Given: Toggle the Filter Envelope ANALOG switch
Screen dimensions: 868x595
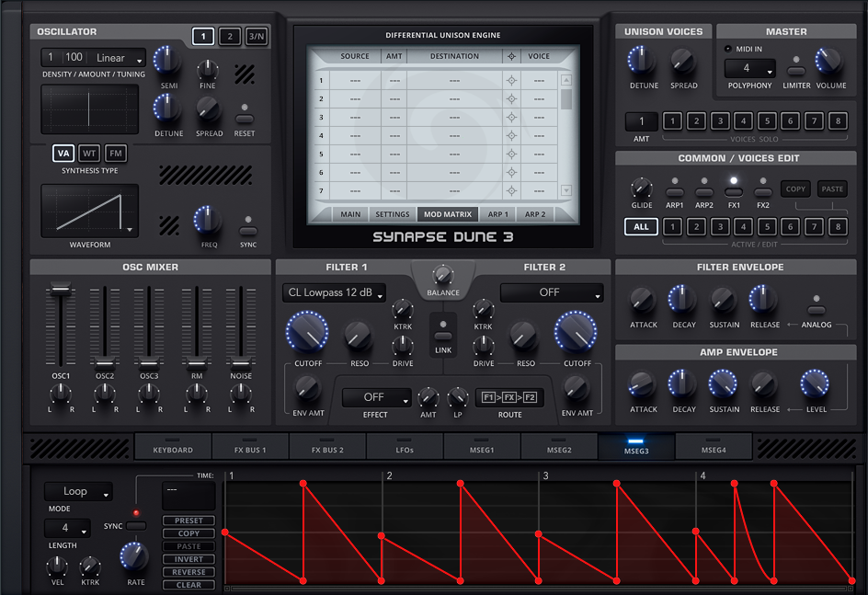Looking at the screenshot, I should 816,310.
